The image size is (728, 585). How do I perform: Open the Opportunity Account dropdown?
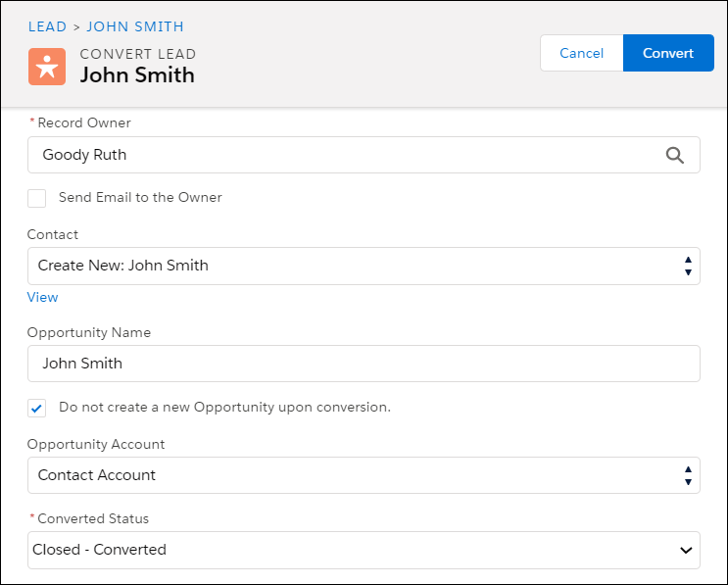pyautogui.click(x=364, y=475)
